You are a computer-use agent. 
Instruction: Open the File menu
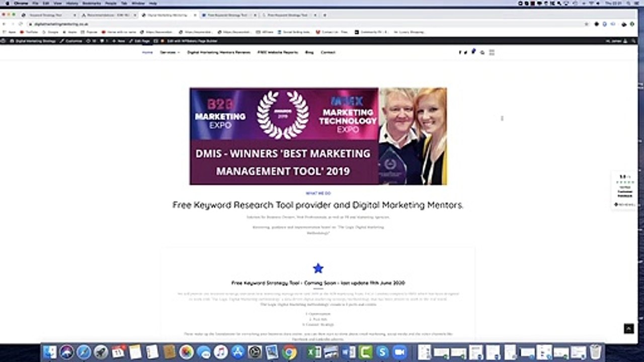click(35, 3)
